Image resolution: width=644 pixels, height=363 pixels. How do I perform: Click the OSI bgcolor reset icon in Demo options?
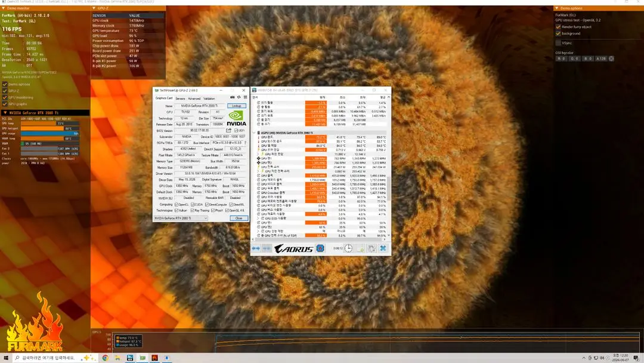[611, 59]
